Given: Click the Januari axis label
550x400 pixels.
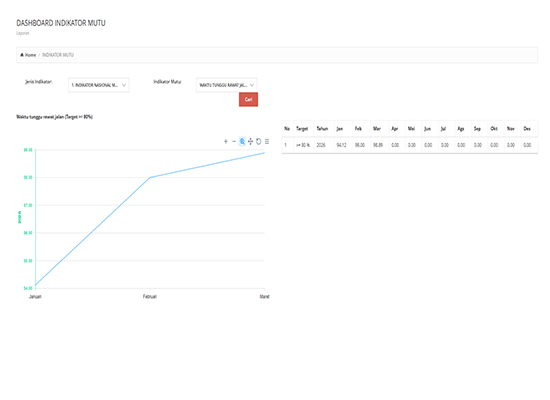Looking at the screenshot, I should pos(35,296).
